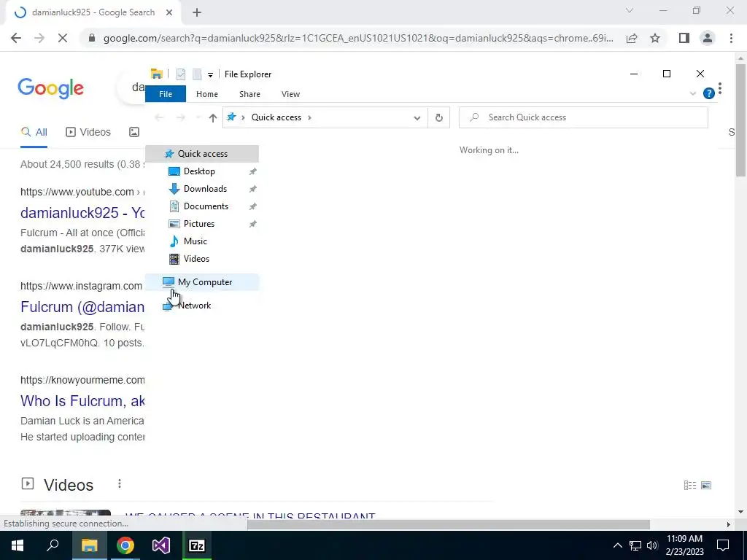
Task: Toggle Chrome side panel
Action: pyautogui.click(x=684, y=38)
